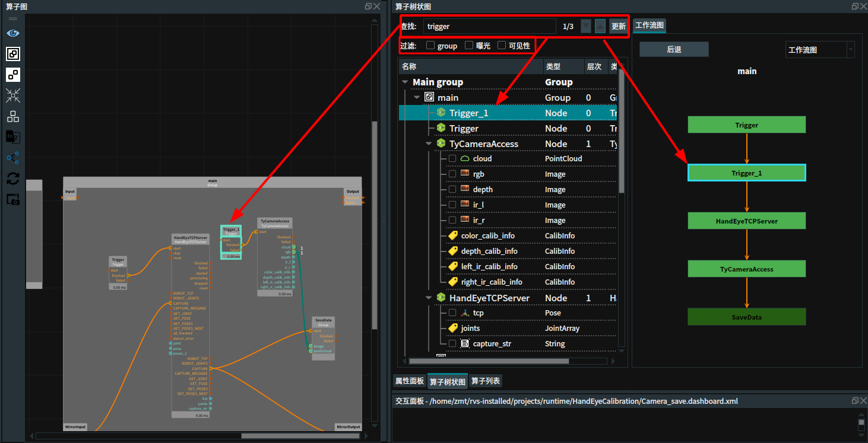Check the depth row checkbox
The height and width of the screenshot is (443, 868).
click(x=452, y=190)
